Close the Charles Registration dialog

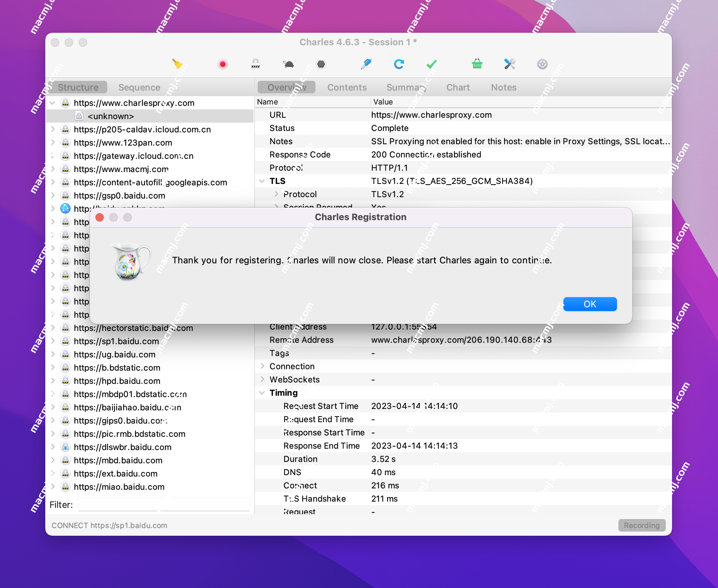100,217
